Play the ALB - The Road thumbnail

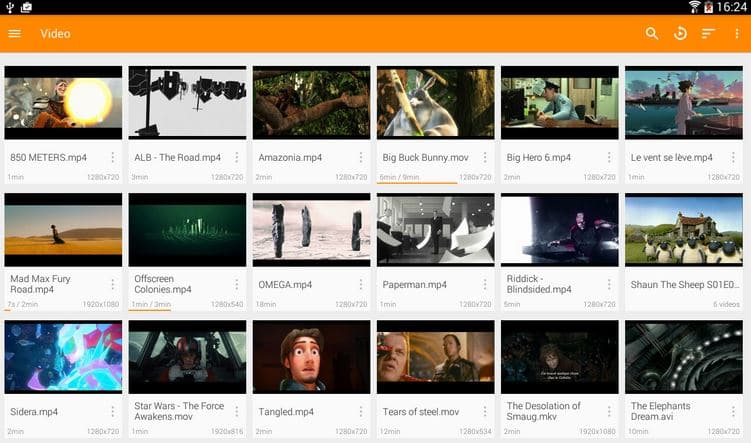click(187, 102)
